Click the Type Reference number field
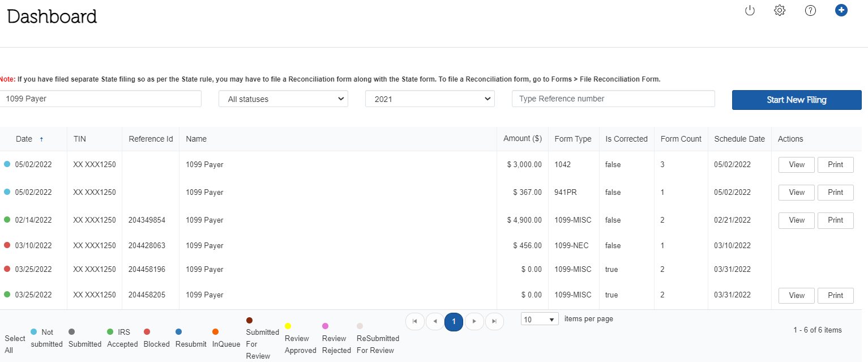This screenshot has width=868, height=362. [x=613, y=99]
